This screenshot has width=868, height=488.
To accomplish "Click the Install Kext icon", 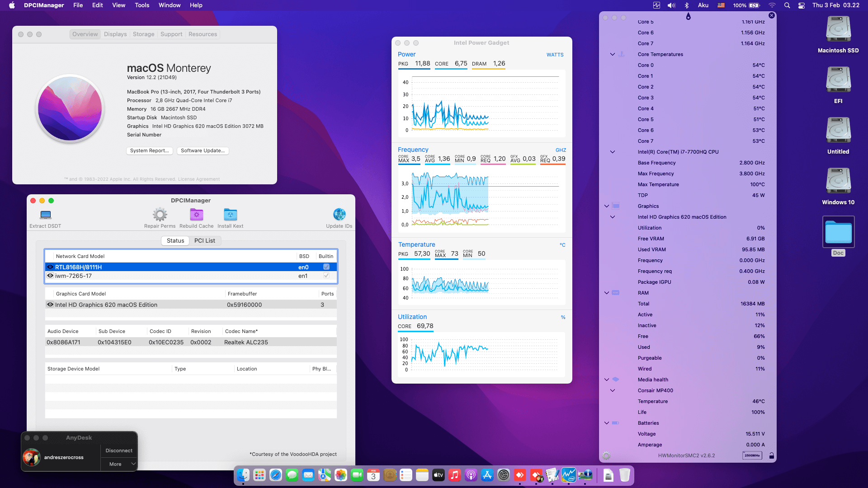I will pyautogui.click(x=230, y=215).
